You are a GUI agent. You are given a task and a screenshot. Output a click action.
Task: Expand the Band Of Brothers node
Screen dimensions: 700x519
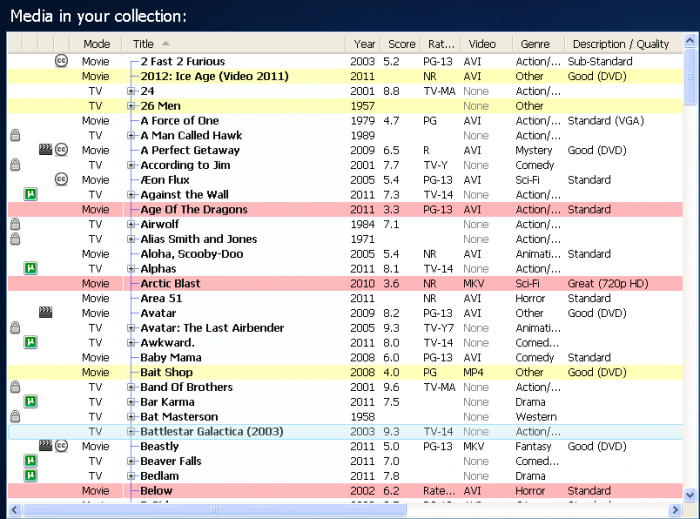click(x=131, y=387)
